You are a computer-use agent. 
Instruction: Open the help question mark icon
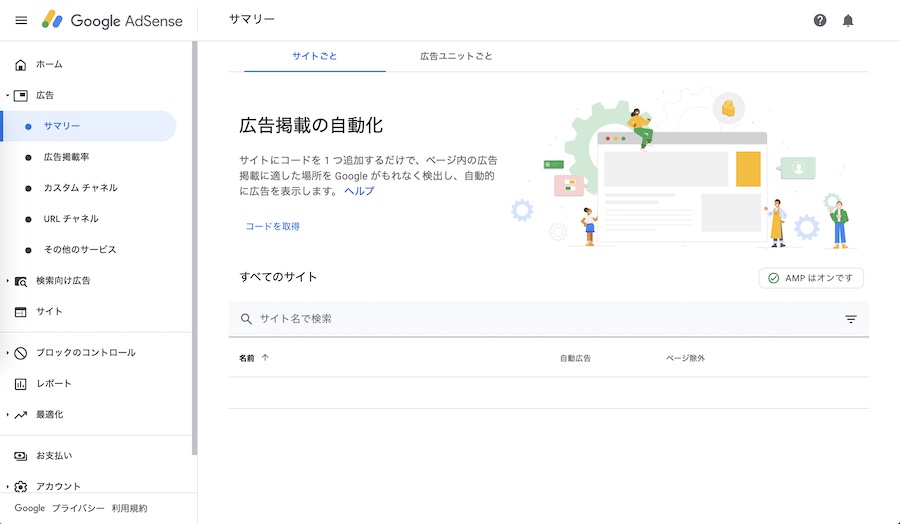820,21
